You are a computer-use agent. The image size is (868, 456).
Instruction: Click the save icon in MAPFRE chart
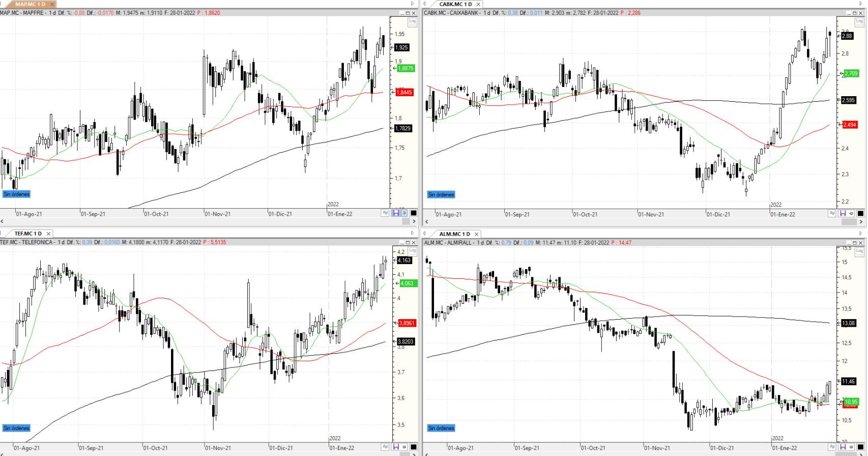coord(395,213)
